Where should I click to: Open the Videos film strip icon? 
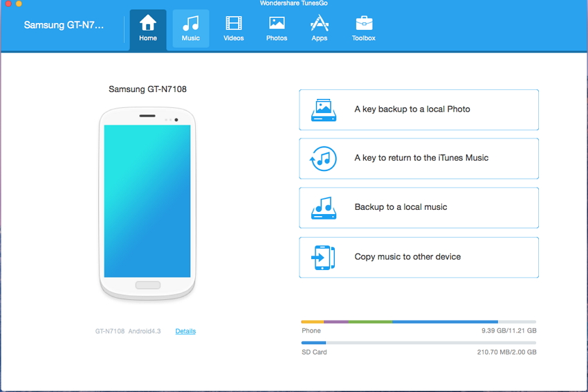[x=234, y=24]
